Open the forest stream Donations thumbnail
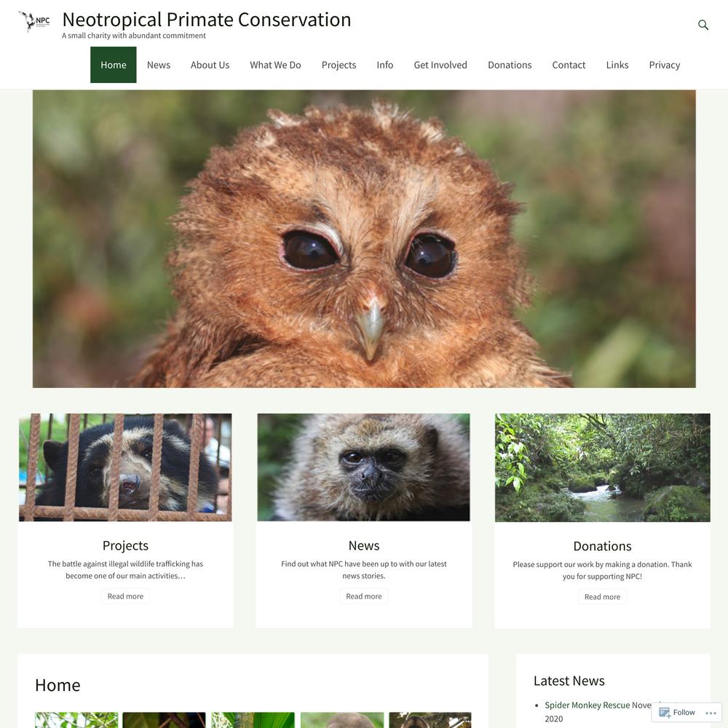Image resolution: width=728 pixels, height=728 pixels. point(603,467)
